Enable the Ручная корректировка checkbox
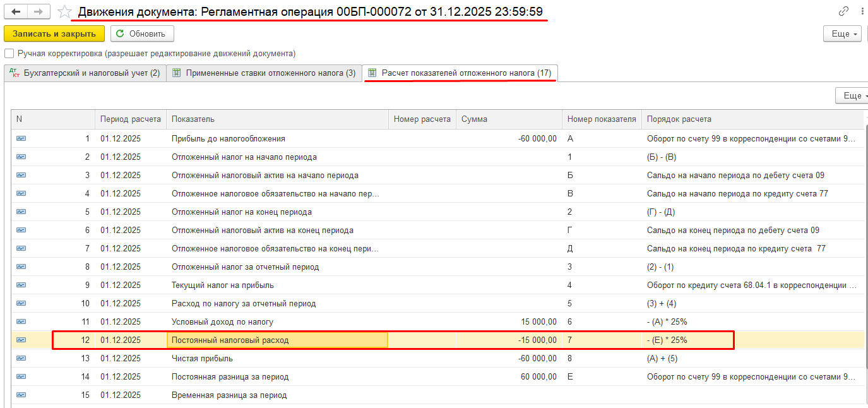868x408 pixels. point(9,54)
